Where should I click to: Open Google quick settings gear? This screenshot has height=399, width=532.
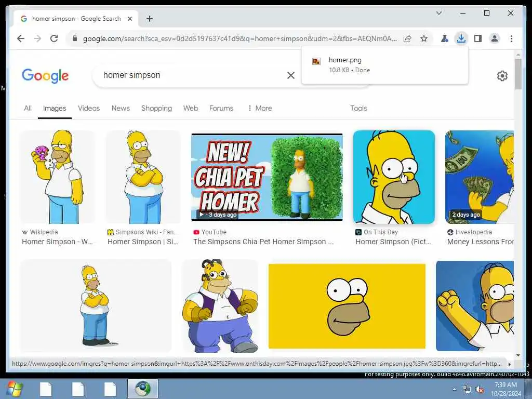(x=502, y=76)
